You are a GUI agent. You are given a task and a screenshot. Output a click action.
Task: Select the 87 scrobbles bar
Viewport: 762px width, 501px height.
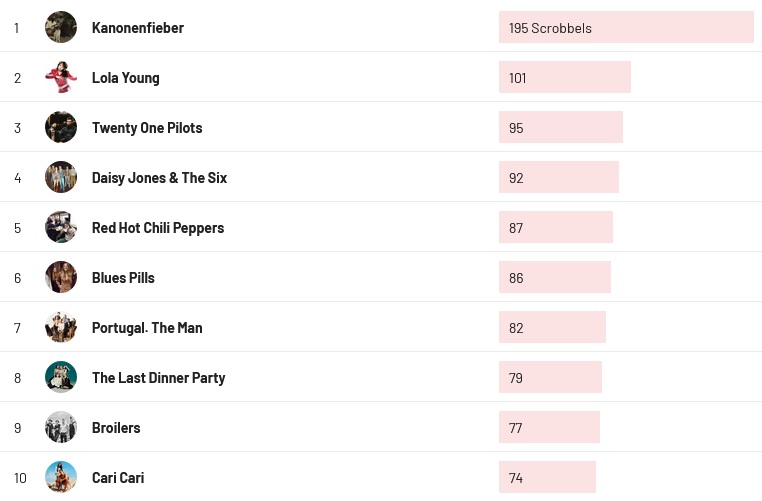coord(556,227)
